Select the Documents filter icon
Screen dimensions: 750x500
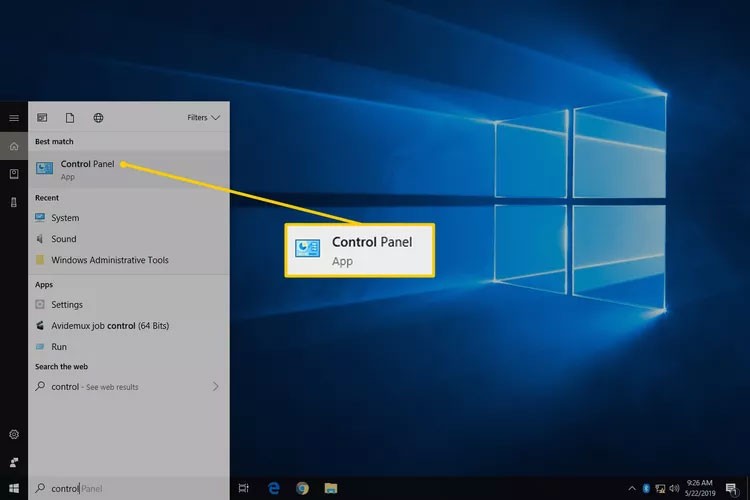tap(70, 118)
